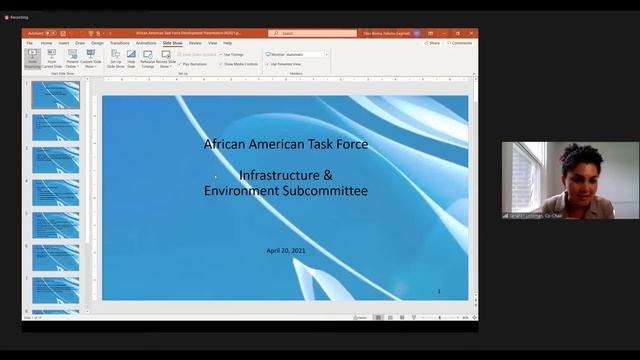Switch to the Design tab
Viewport: 640px width, 360px height.
[97, 43]
